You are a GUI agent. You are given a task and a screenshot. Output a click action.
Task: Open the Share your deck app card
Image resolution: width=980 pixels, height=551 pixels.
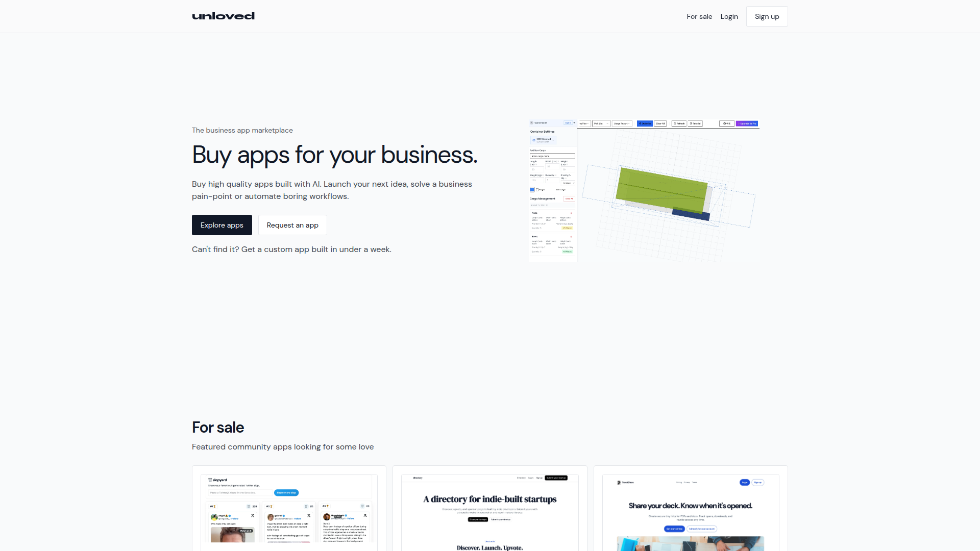tap(691, 510)
